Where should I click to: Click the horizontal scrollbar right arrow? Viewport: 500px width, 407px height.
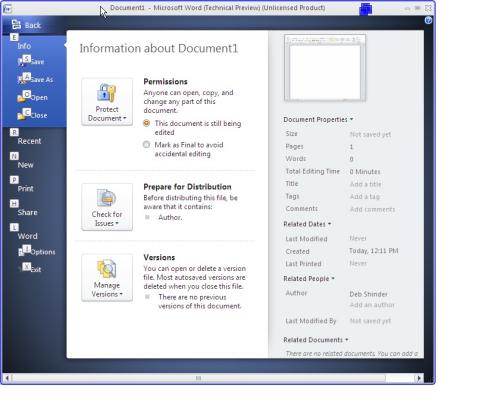419,378
